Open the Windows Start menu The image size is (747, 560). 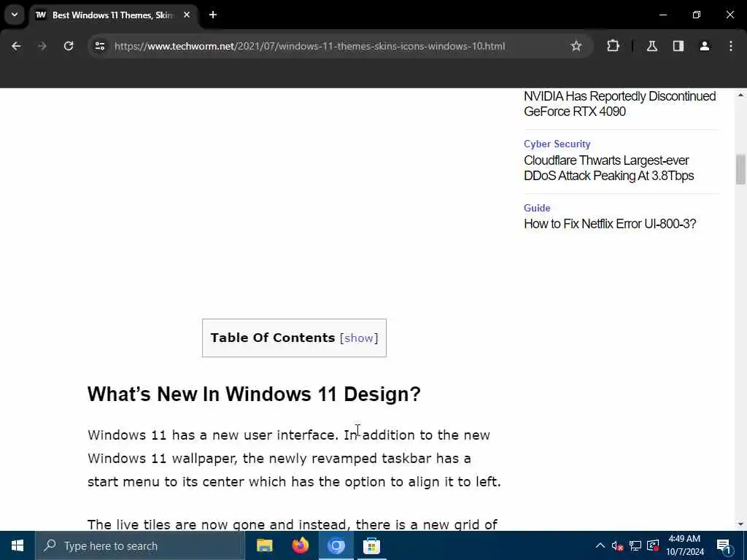coord(18,545)
